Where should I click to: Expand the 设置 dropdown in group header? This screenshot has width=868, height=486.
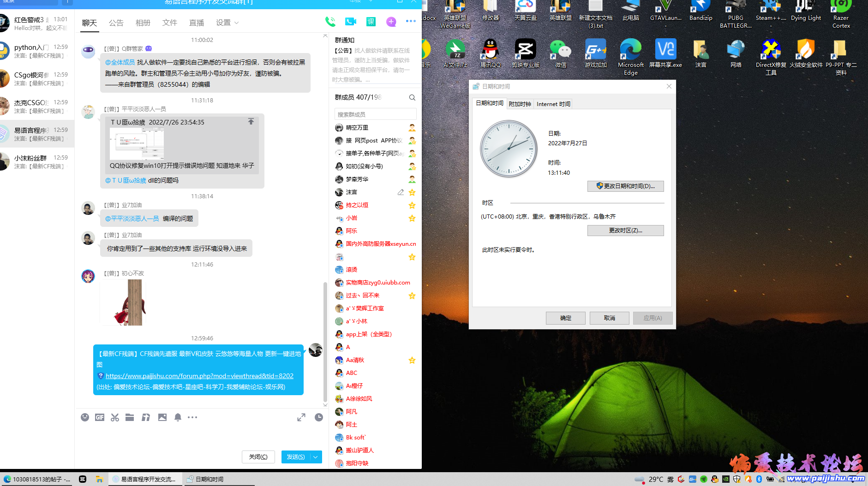coord(227,23)
